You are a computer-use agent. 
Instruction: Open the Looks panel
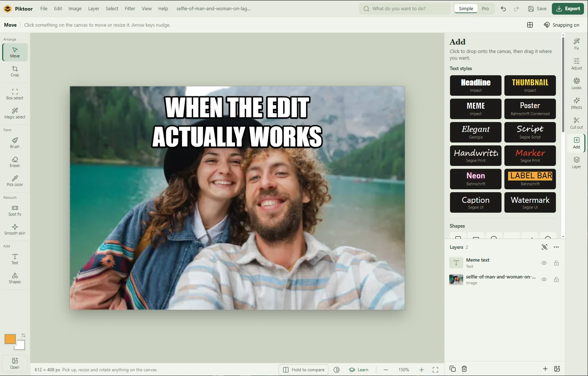point(576,83)
